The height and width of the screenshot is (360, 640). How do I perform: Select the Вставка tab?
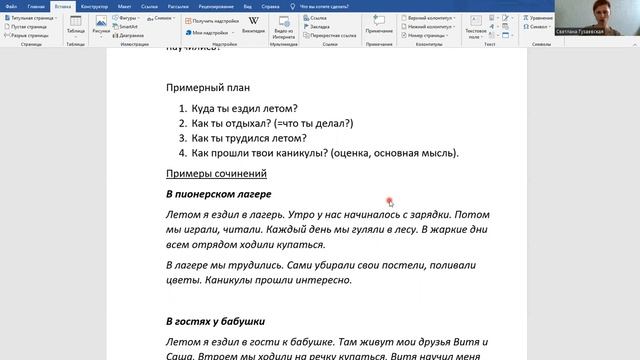(x=63, y=7)
